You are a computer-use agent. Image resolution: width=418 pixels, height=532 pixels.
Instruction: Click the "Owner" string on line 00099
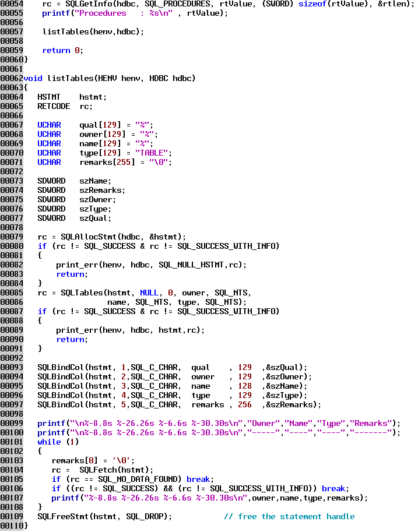[264, 424]
